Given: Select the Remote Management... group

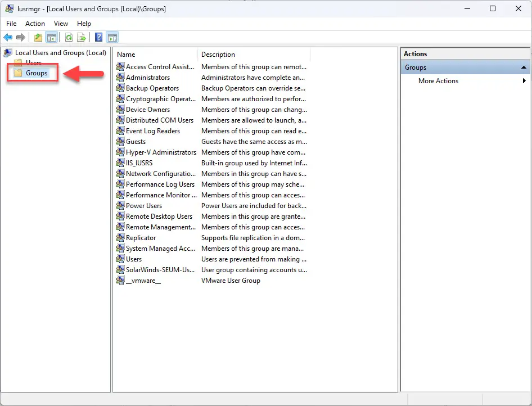Looking at the screenshot, I should click(160, 227).
